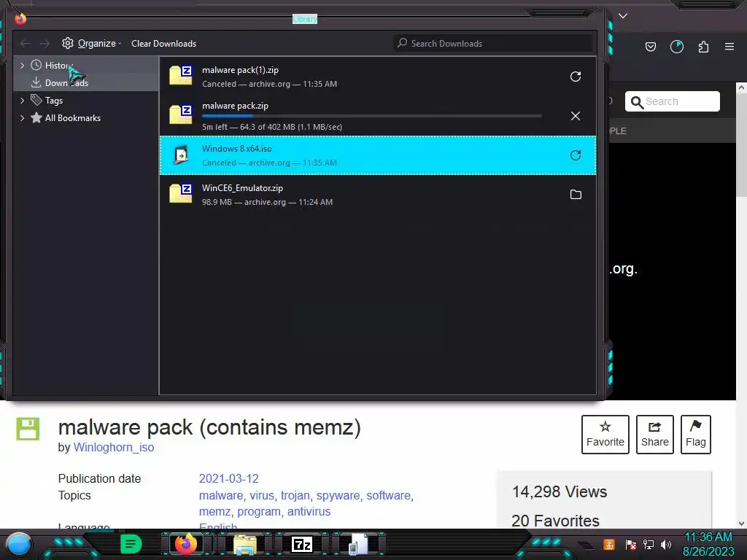Image resolution: width=747 pixels, height=560 pixels.
Task: Open the list all tabs chevron
Action: point(623,16)
